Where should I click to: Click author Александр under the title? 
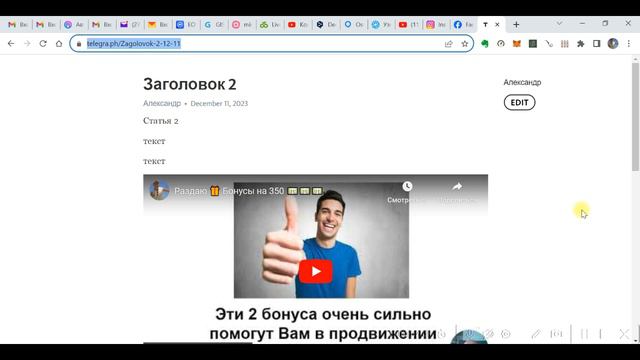(x=162, y=103)
